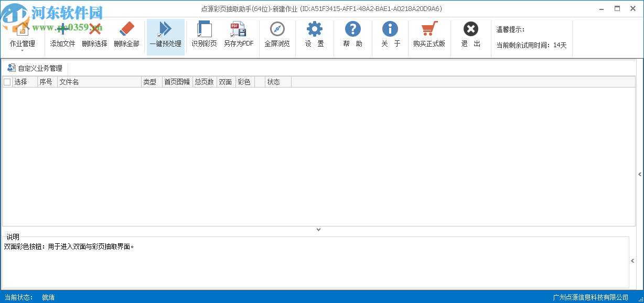The height and width of the screenshot is (303, 644).
Task: Run 一键预处理 one-click preprocessing
Action: [165, 37]
